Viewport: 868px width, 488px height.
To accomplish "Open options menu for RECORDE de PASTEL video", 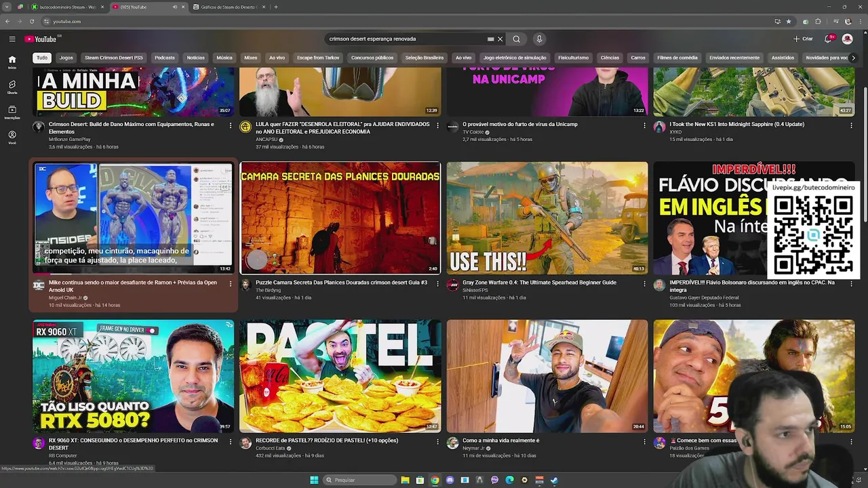I will click(437, 442).
